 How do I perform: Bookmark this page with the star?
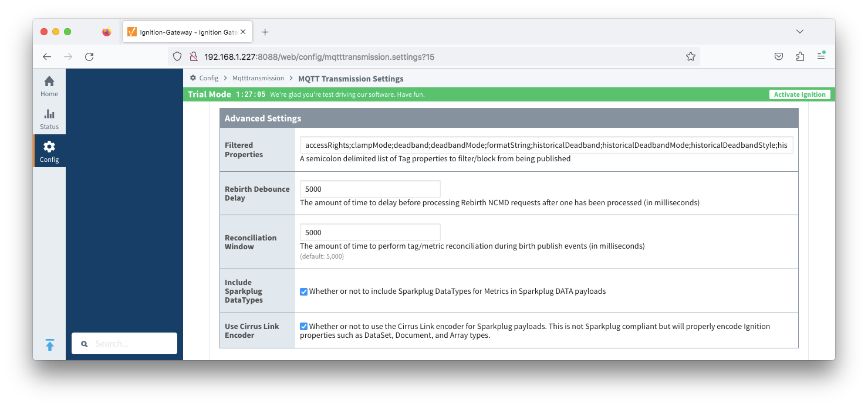(x=690, y=57)
